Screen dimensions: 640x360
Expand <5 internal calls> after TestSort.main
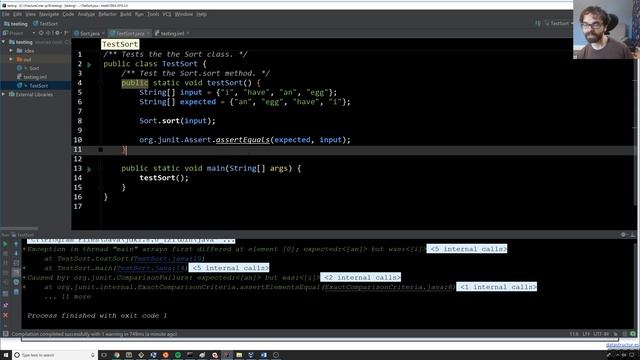(x=229, y=268)
